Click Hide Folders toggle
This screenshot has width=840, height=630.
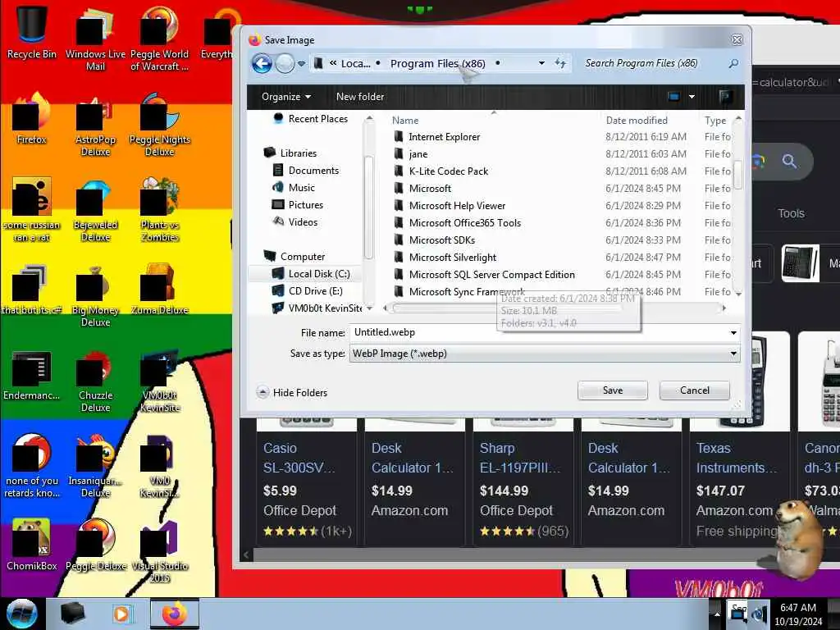293,393
